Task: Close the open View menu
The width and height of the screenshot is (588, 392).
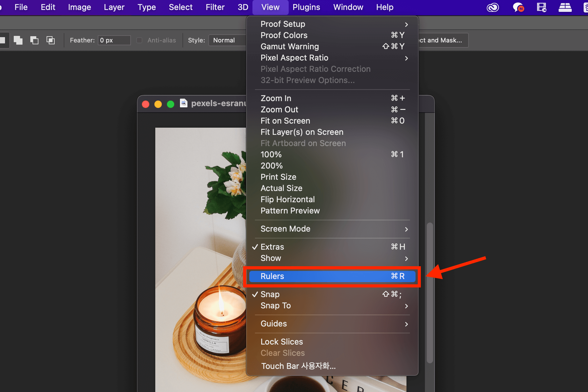Action: [x=270, y=7]
